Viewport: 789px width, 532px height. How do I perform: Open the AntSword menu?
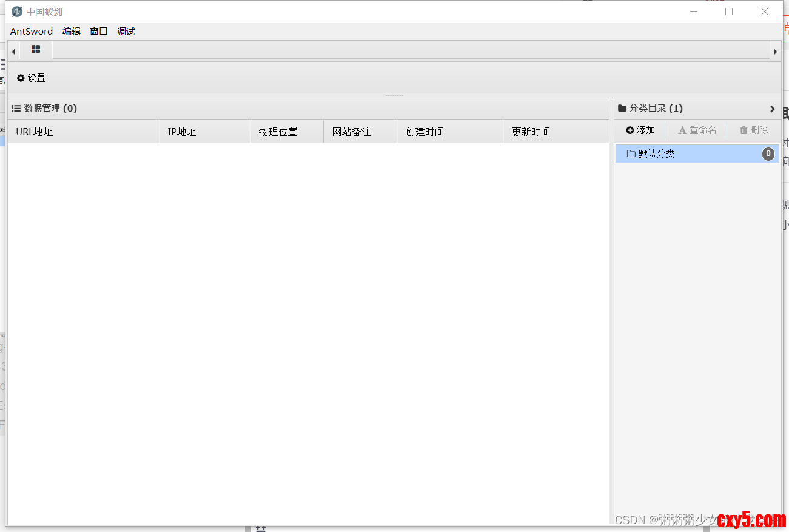pos(32,32)
